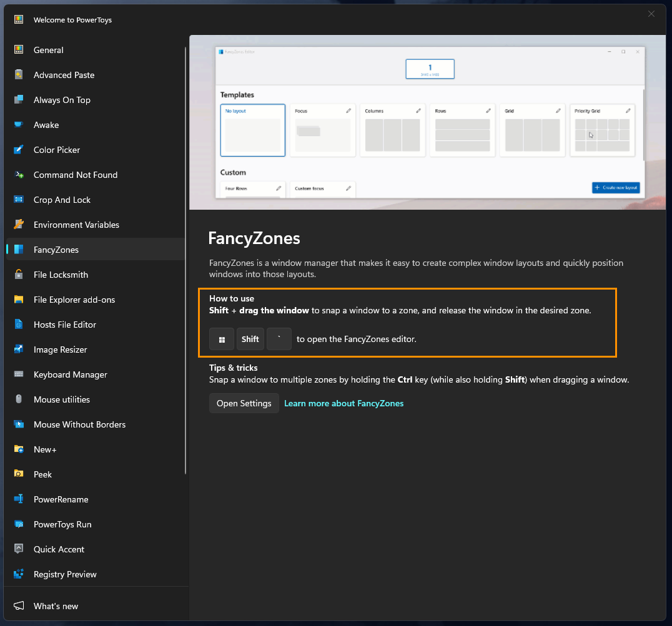The width and height of the screenshot is (672, 626).
Task: Click the Mouse Without Borders icon
Action: click(19, 424)
